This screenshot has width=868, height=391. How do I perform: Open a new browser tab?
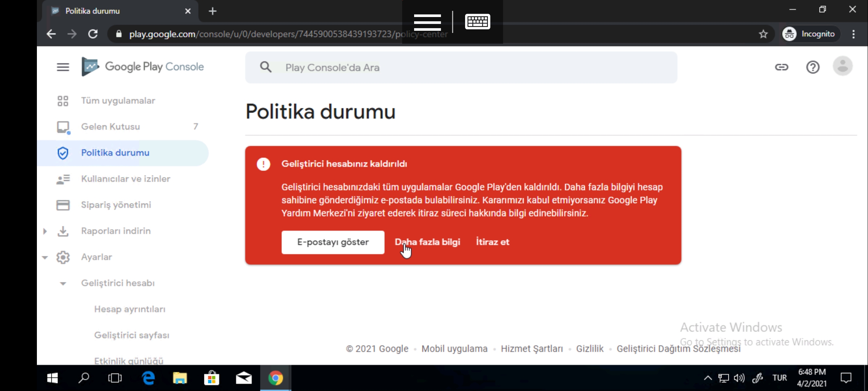(x=213, y=11)
